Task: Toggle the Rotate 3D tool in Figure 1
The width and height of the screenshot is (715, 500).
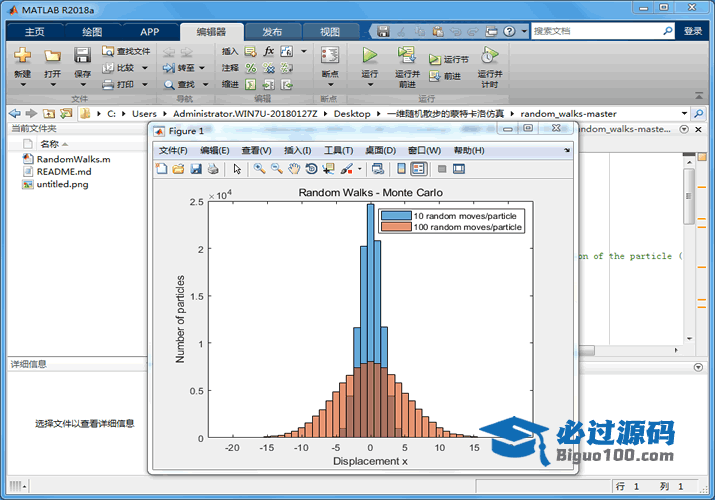Action: (311, 169)
